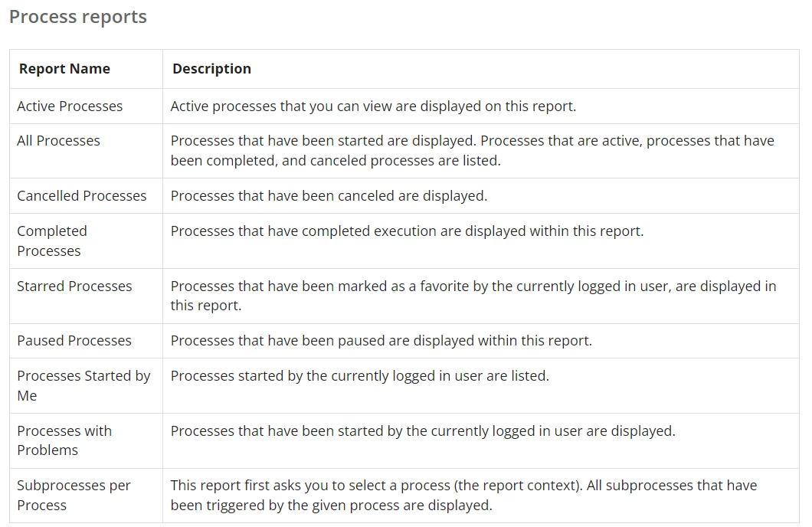Viewport: 812px width, 527px height.
Task: Click the Processes Started by Me cell
Action: click(84, 385)
